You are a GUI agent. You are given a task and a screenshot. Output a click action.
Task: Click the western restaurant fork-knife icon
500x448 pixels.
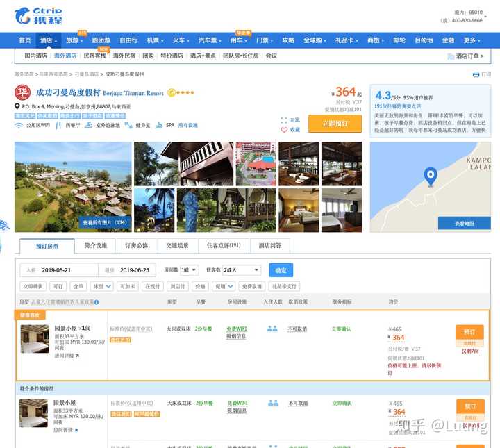click(x=58, y=125)
